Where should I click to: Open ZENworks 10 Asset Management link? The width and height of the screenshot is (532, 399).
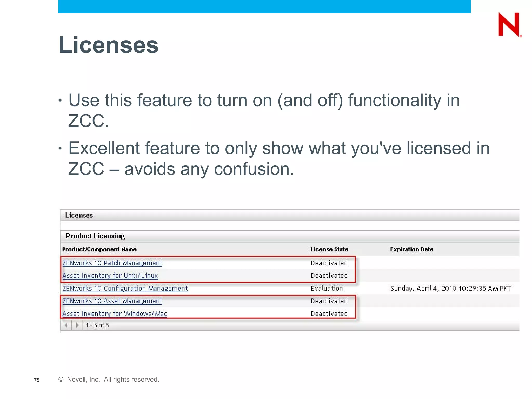tap(112, 301)
